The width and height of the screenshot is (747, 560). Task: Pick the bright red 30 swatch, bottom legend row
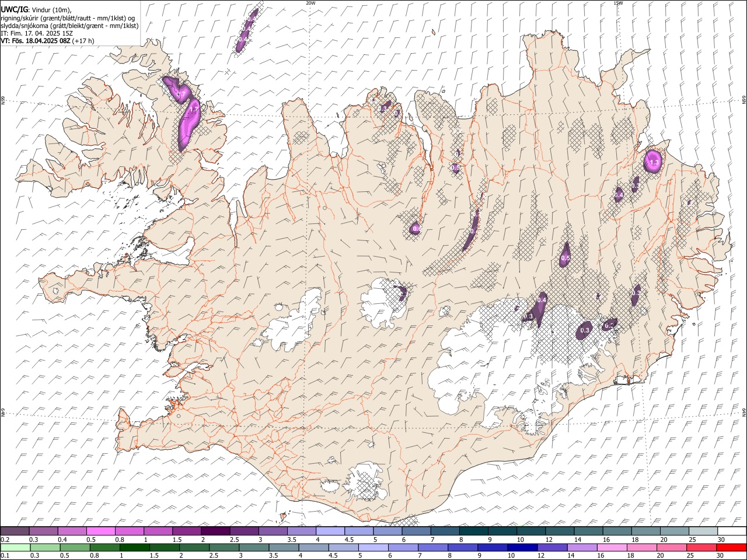731,548
